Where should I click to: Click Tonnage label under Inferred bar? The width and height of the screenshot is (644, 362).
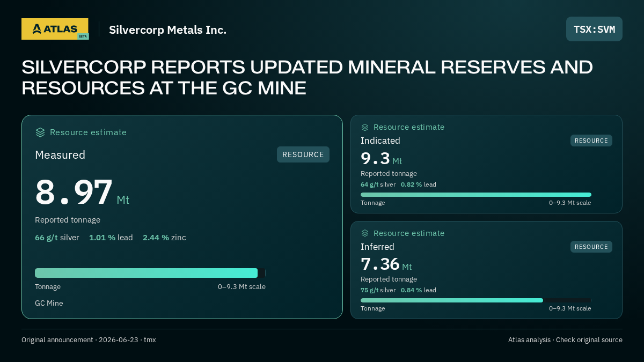pos(373,308)
